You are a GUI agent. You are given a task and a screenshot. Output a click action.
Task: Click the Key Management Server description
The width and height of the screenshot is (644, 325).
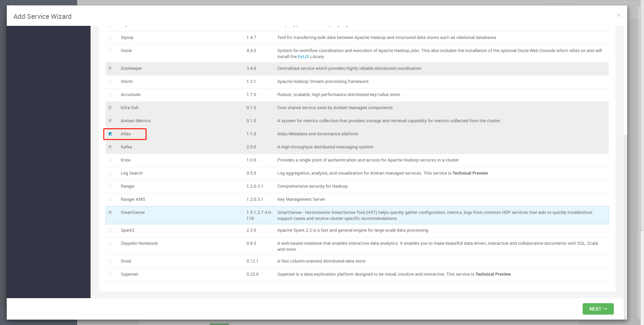point(301,199)
